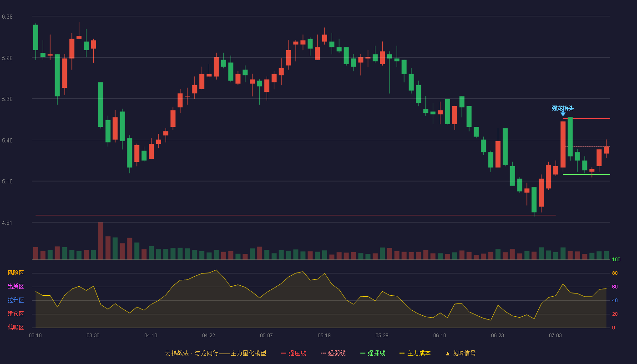Toggle the 强弱线 legend entry
637x364 pixels.
click(x=333, y=353)
